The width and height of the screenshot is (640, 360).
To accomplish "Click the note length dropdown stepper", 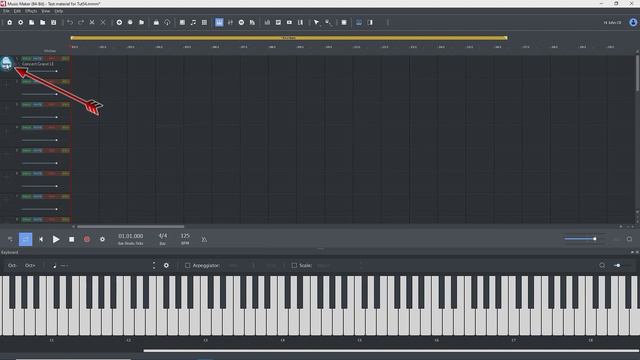I will 154,265.
